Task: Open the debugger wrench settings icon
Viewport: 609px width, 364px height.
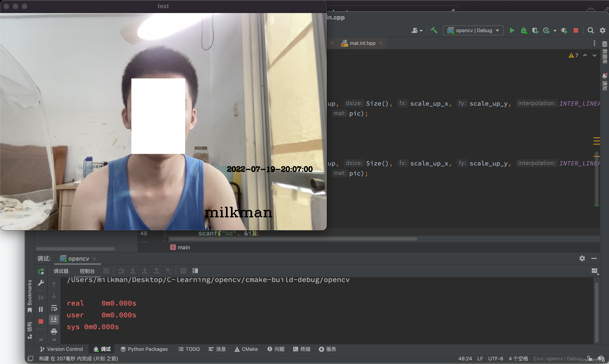Action: click(41, 283)
